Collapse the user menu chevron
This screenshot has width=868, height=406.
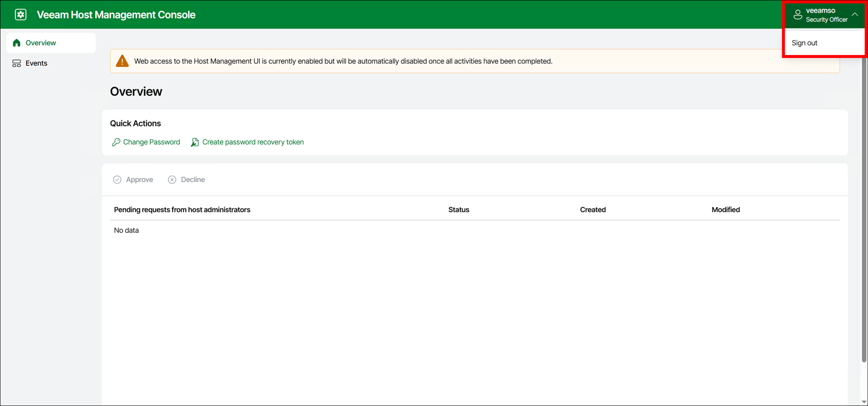click(855, 14)
